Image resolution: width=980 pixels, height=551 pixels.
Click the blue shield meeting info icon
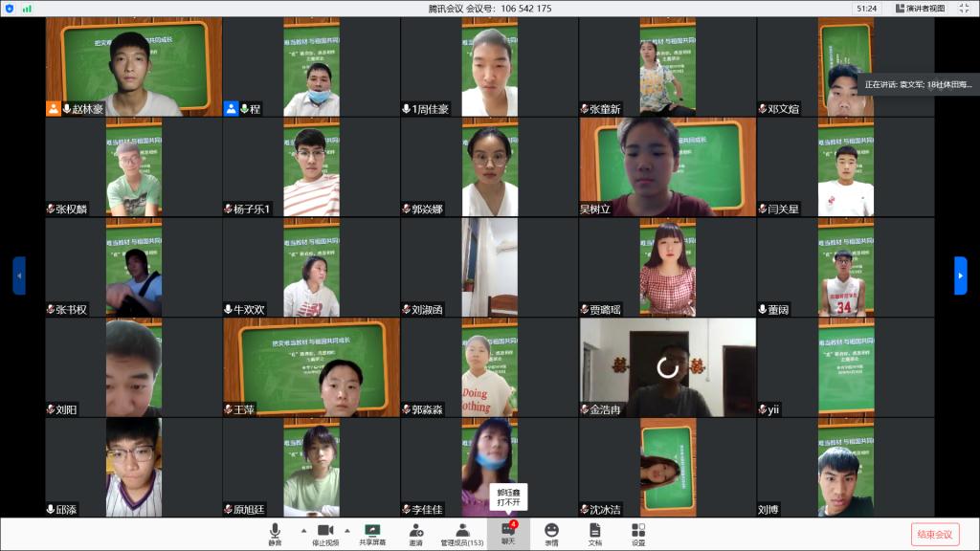(x=10, y=9)
